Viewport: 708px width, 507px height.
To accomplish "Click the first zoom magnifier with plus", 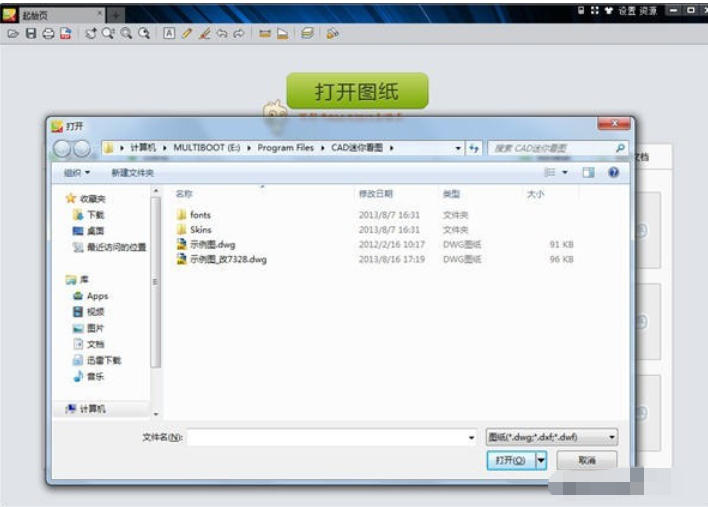I will pyautogui.click(x=108, y=33).
